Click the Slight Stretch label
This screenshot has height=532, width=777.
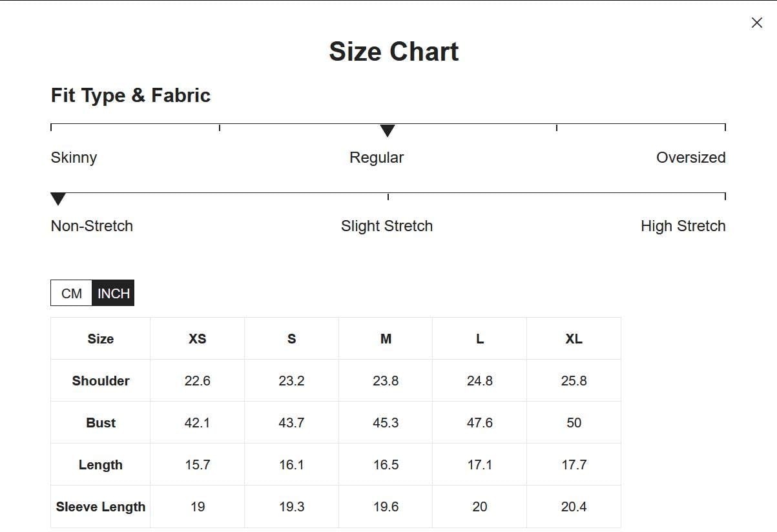pyautogui.click(x=387, y=226)
